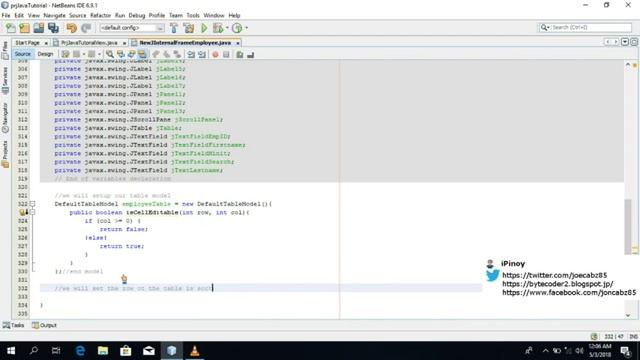Screen dimensions: 640x360
Task: Open File Explorer from taskbar
Action: tap(103, 351)
